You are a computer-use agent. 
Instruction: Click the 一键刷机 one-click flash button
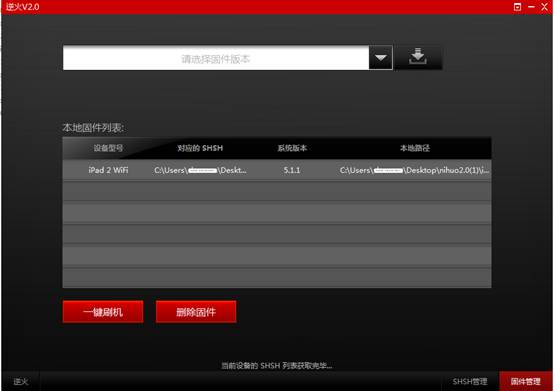tap(103, 312)
